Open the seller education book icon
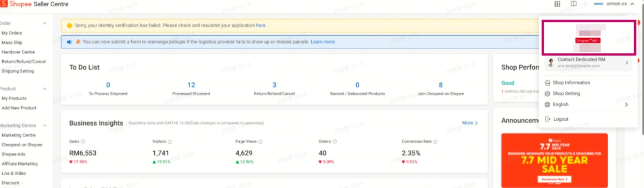 [574, 4]
